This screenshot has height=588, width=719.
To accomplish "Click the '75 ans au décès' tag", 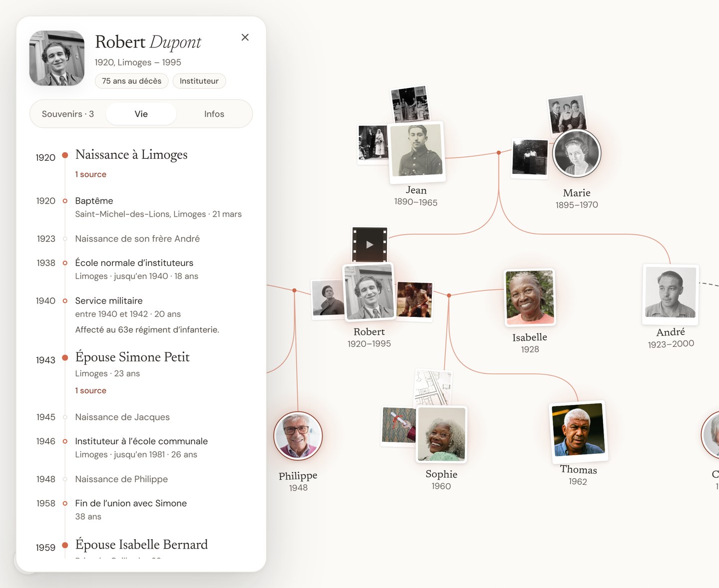I will point(132,81).
